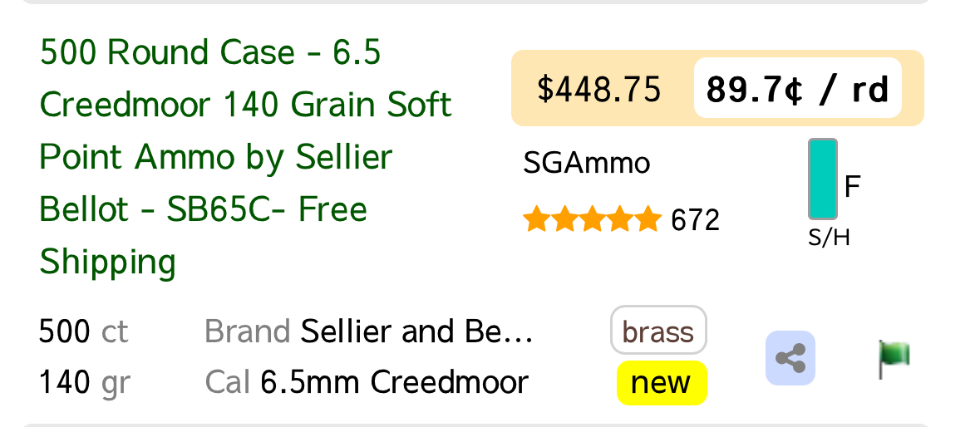Open the SGAmmo retailer name

tap(586, 164)
